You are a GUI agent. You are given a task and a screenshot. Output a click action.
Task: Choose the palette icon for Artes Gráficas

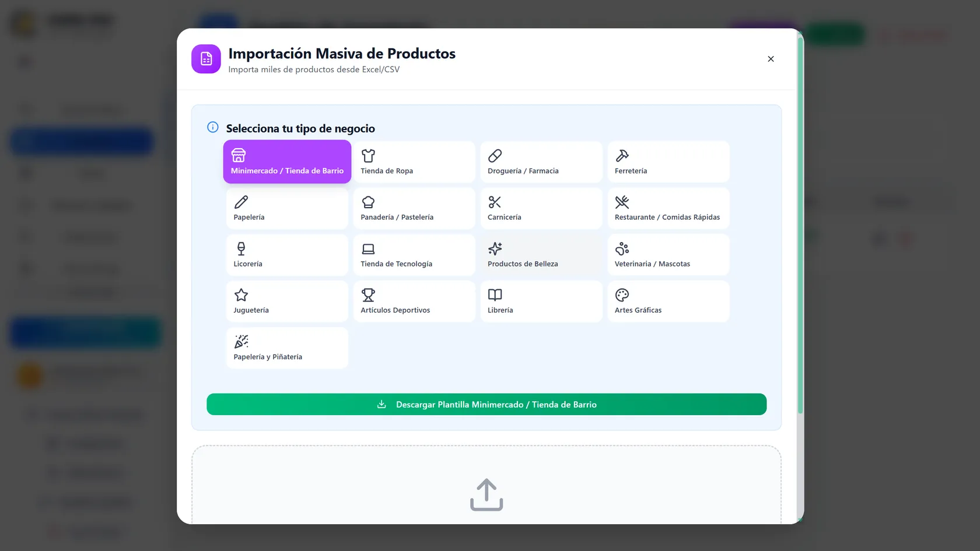point(622,295)
